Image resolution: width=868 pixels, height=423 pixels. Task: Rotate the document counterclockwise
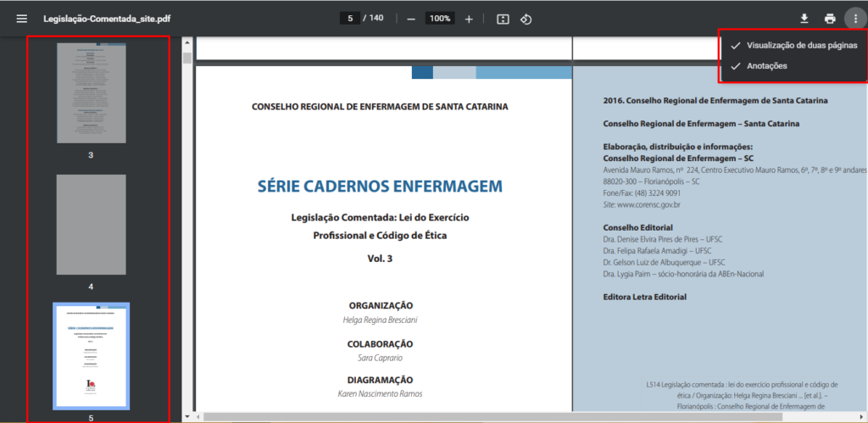(x=526, y=19)
